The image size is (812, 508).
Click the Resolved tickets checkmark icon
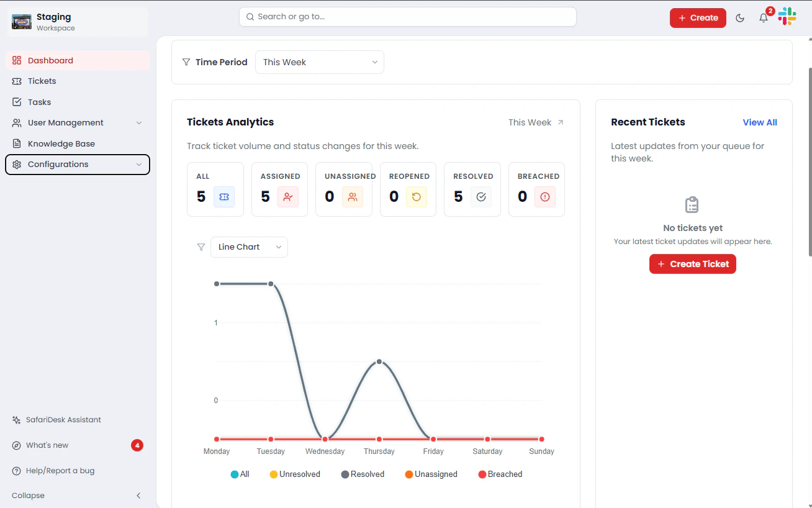point(481,197)
